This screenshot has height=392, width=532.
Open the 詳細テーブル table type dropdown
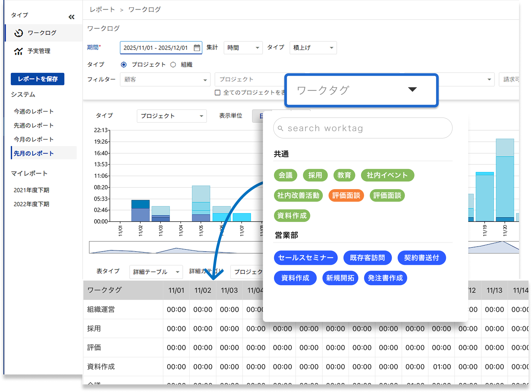point(156,272)
